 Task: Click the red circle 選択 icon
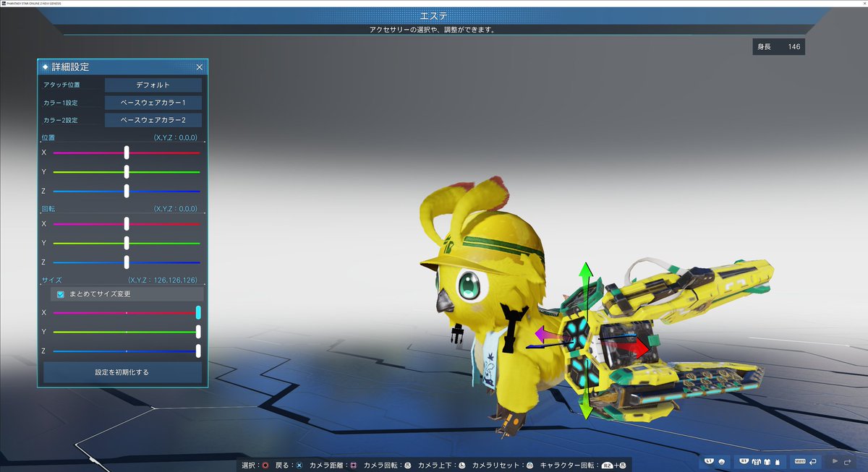pos(265,465)
